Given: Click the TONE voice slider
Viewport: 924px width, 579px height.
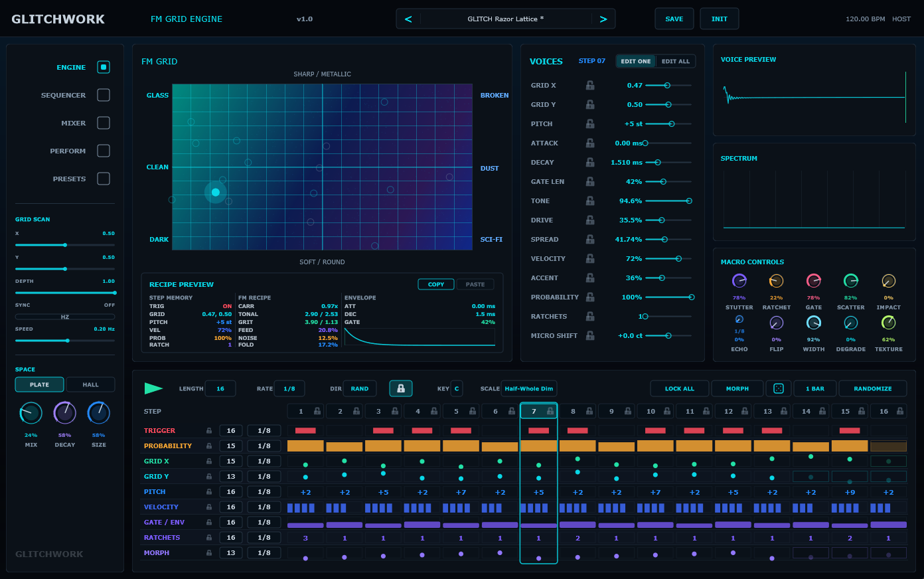Looking at the screenshot, I should click(x=668, y=201).
